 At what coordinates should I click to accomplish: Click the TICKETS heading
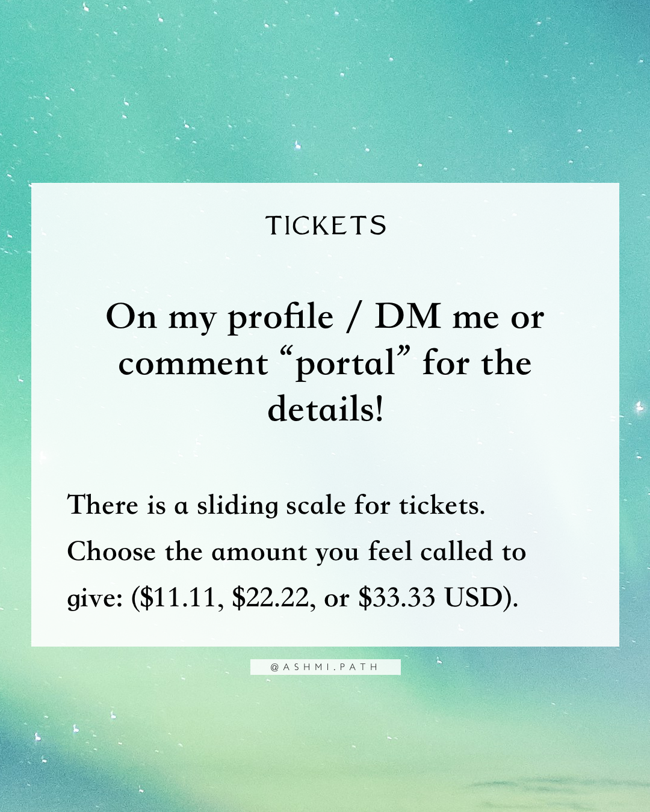[x=326, y=226]
